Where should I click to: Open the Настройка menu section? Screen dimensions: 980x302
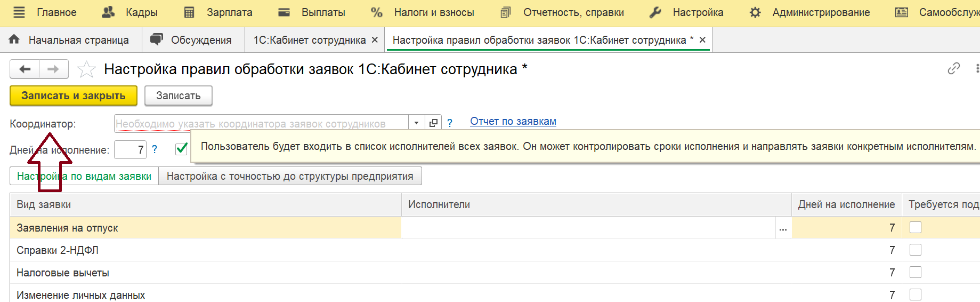pyautogui.click(x=687, y=12)
